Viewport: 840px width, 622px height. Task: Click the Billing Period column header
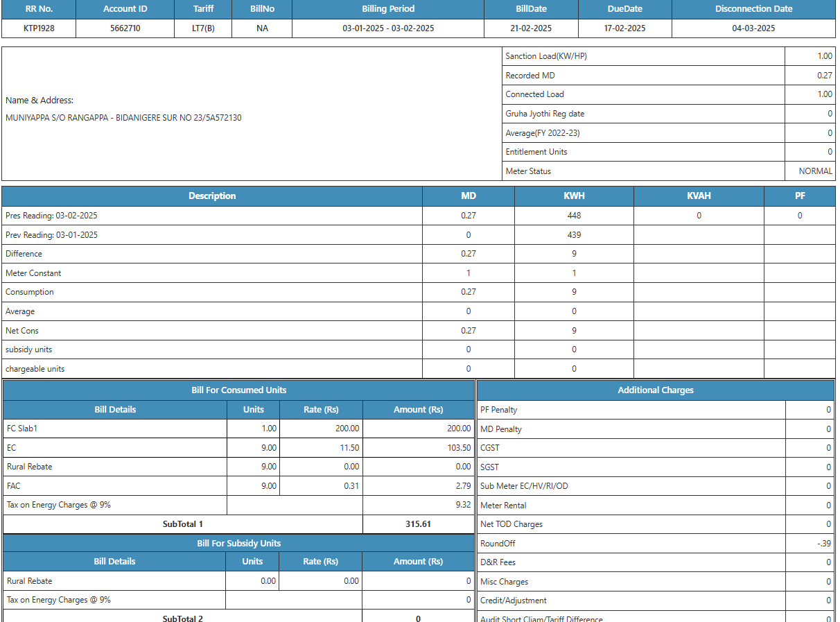[x=388, y=9]
